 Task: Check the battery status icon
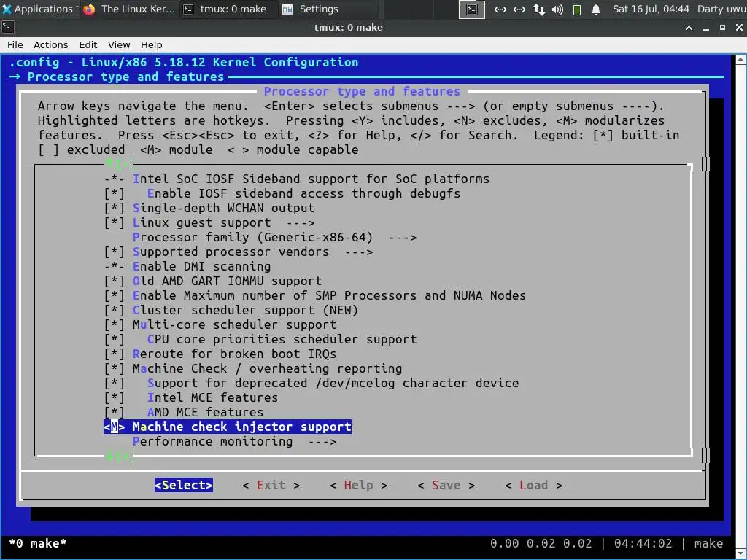576,9
